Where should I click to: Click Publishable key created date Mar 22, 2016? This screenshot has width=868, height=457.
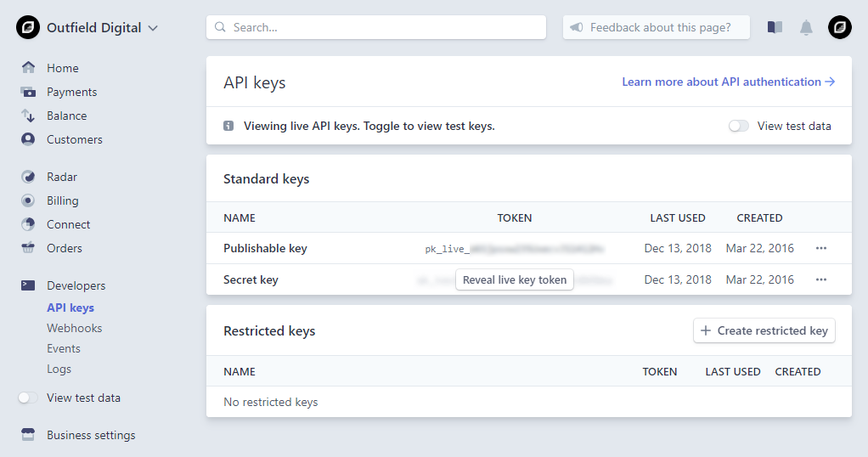point(759,248)
